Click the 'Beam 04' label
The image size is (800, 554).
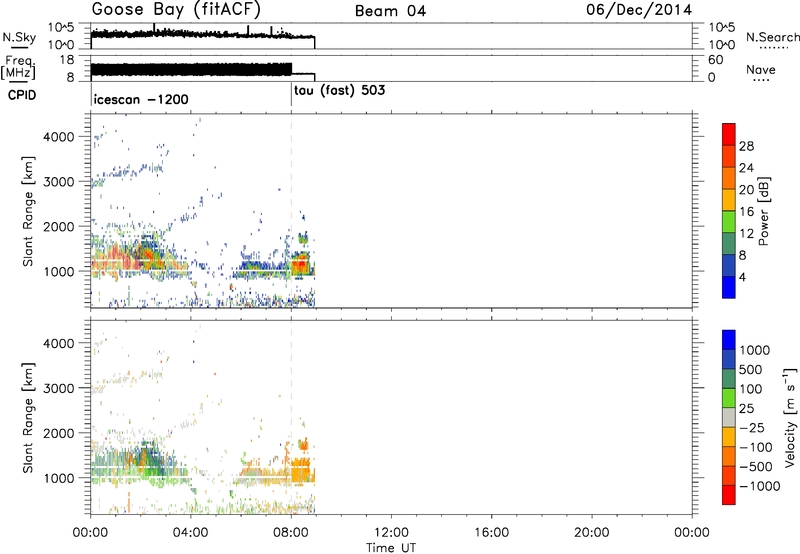tap(390, 11)
